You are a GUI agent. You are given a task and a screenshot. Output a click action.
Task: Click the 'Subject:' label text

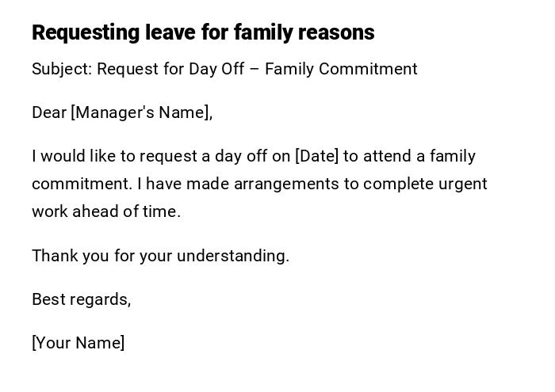click(x=62, y=69)
